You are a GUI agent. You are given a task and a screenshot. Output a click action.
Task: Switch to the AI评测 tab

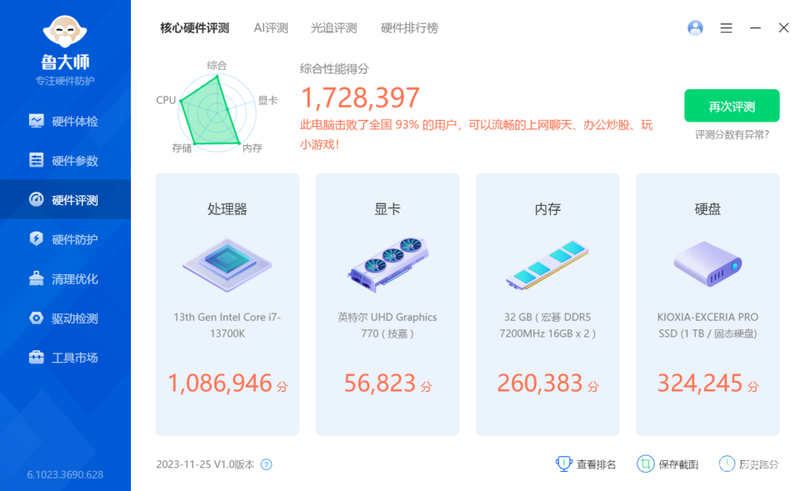pyautogui.click(x=271, y=28)
